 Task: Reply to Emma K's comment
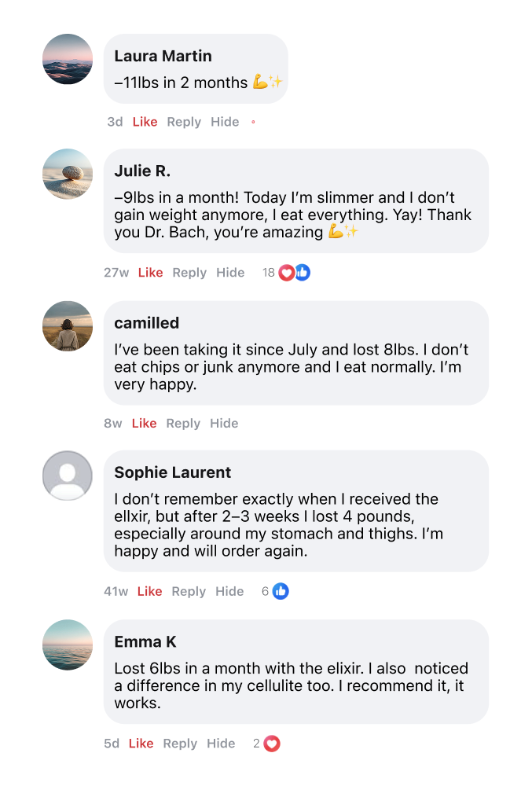180,744
